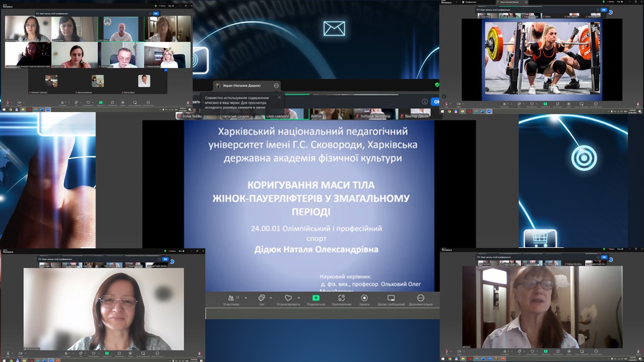The image size is (644, 362).
Task: Open Вид view menu in gallery-view window
Action: pos(171,6)
